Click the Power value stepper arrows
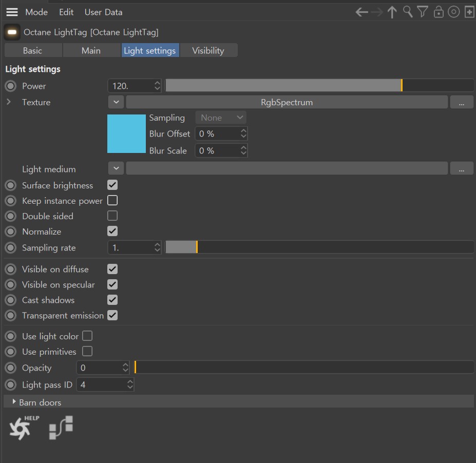The width and height of the screenshot is (476, 463). click(x=157, y=86)
